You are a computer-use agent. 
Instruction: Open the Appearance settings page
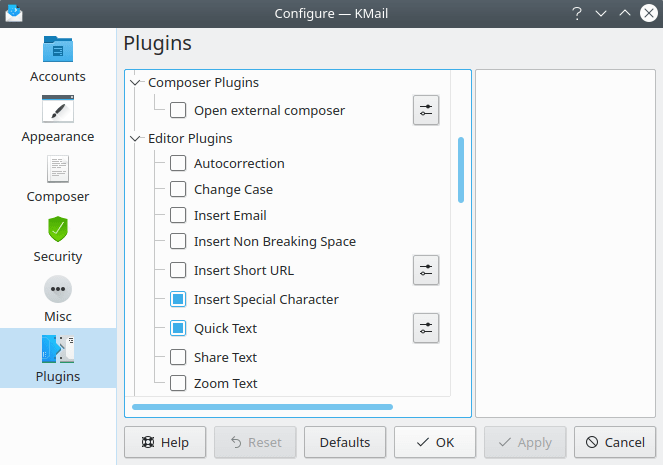58,120
